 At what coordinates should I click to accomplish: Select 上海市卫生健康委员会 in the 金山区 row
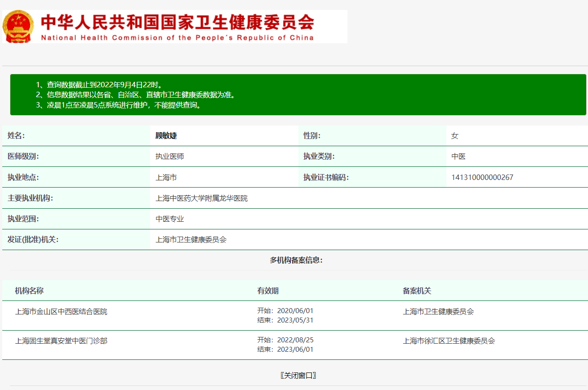click(x=438, y=311)
